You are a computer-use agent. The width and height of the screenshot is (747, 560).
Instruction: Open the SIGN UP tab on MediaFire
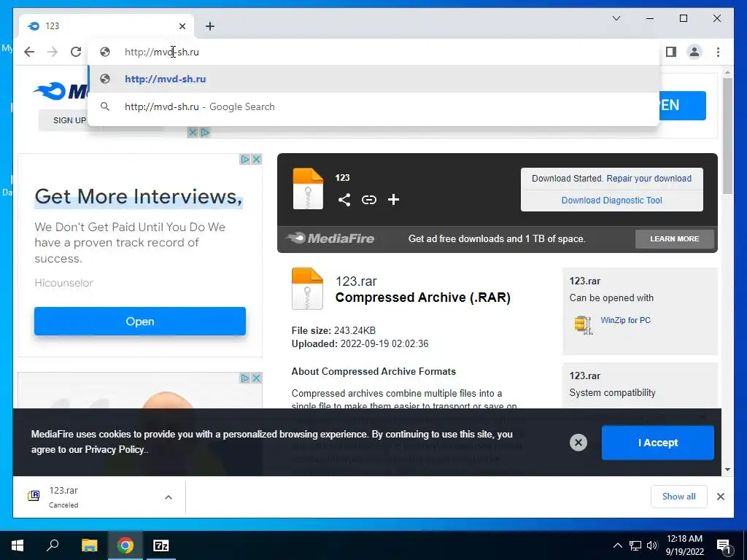pos(69,120)
